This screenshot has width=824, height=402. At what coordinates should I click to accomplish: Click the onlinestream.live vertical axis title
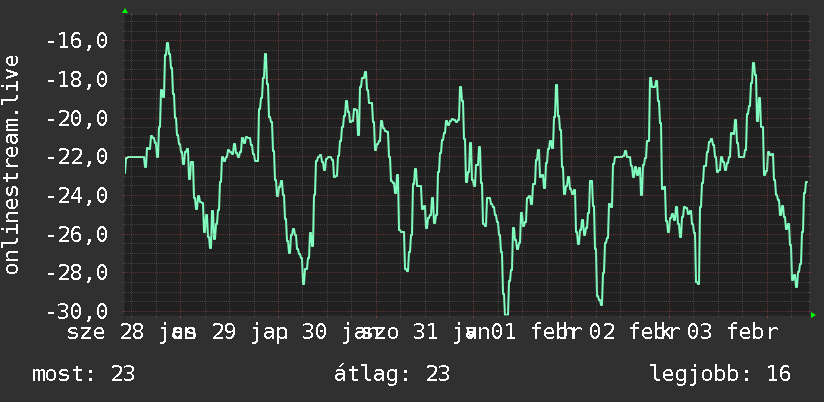pyautogui.click(x=12, y=164)
